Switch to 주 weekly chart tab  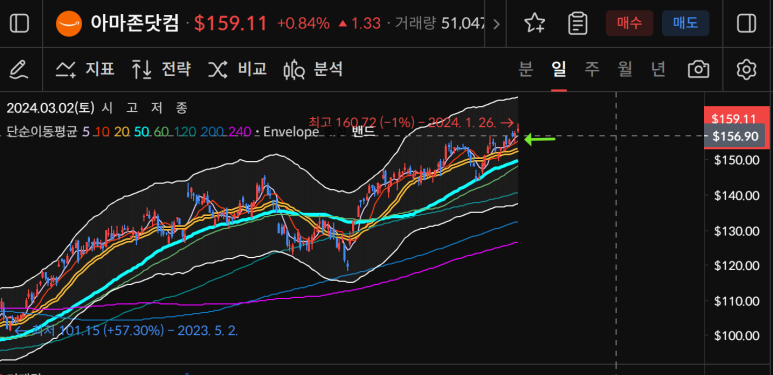pyautogui.click(x=592, y=69)
